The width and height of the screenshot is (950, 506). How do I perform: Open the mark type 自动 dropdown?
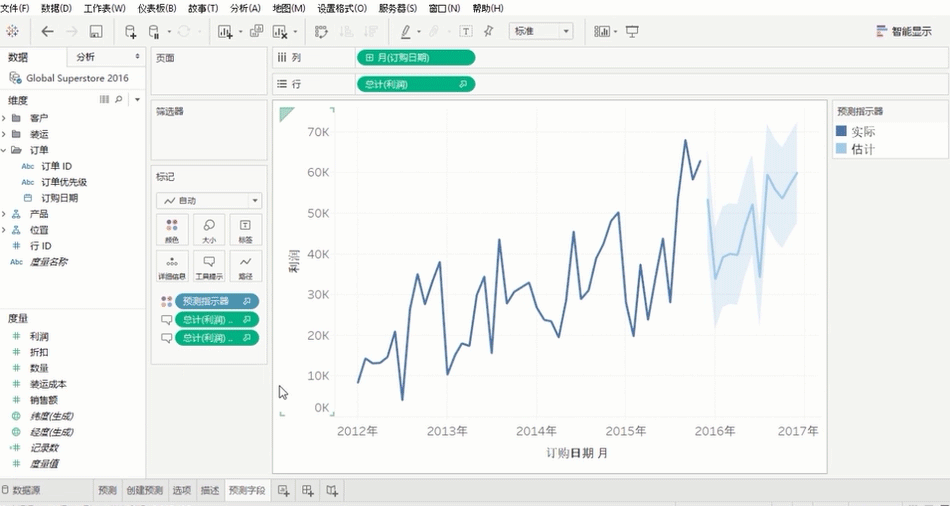tap(208, 200)
